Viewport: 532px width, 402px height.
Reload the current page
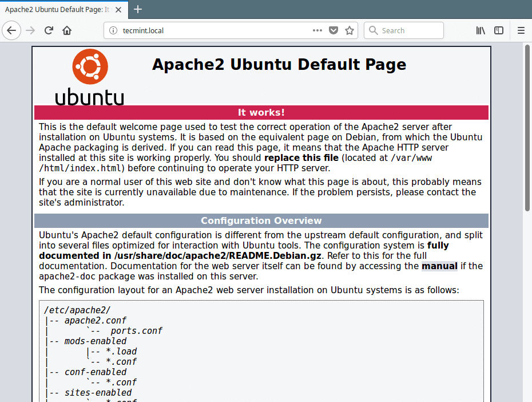tap(49, 30)
